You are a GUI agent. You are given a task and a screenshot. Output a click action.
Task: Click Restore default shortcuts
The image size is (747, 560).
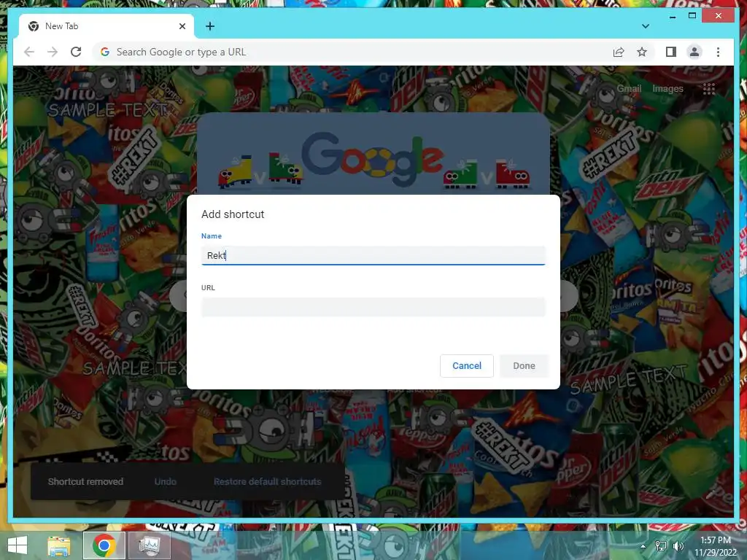tap(267, 481)
